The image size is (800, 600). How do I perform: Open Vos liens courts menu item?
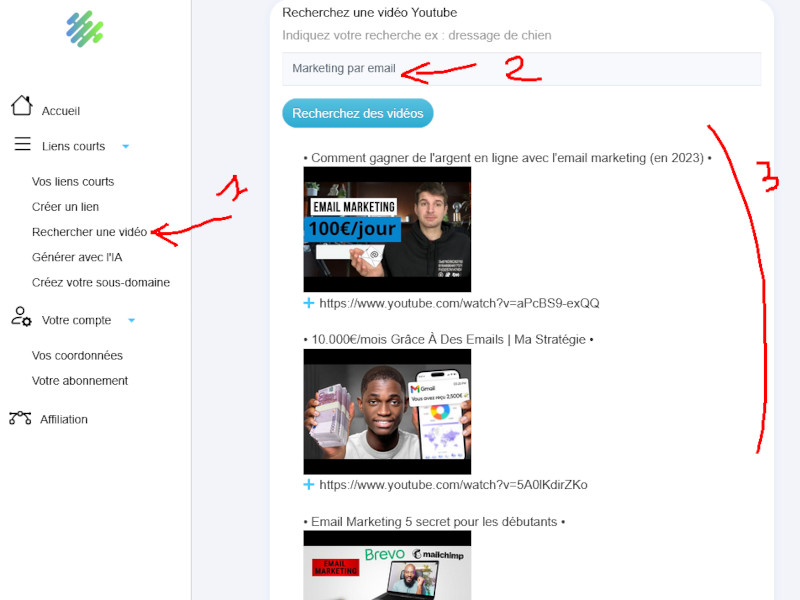(73, 182)
